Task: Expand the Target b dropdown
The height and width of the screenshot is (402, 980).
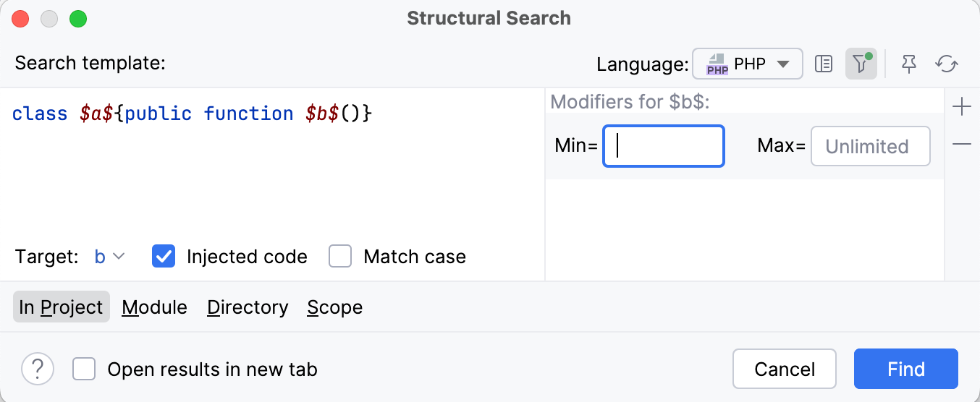Action: tap(110, 257)
